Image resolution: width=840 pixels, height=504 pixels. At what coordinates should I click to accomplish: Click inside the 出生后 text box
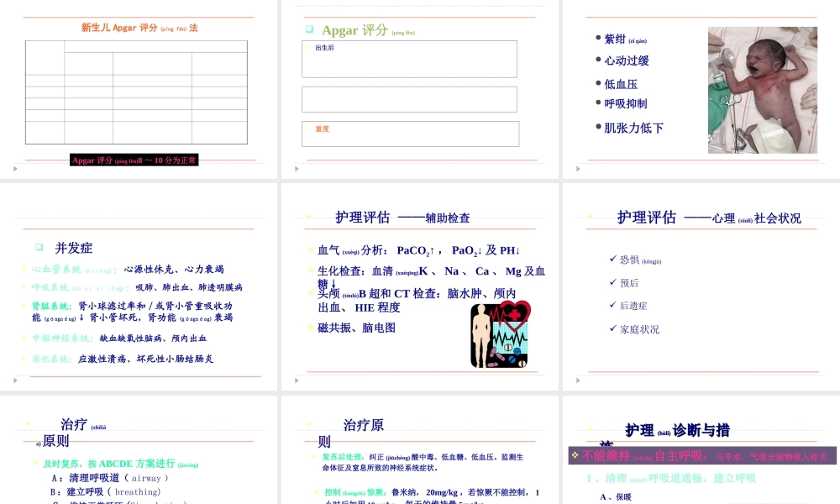(409, 58)
